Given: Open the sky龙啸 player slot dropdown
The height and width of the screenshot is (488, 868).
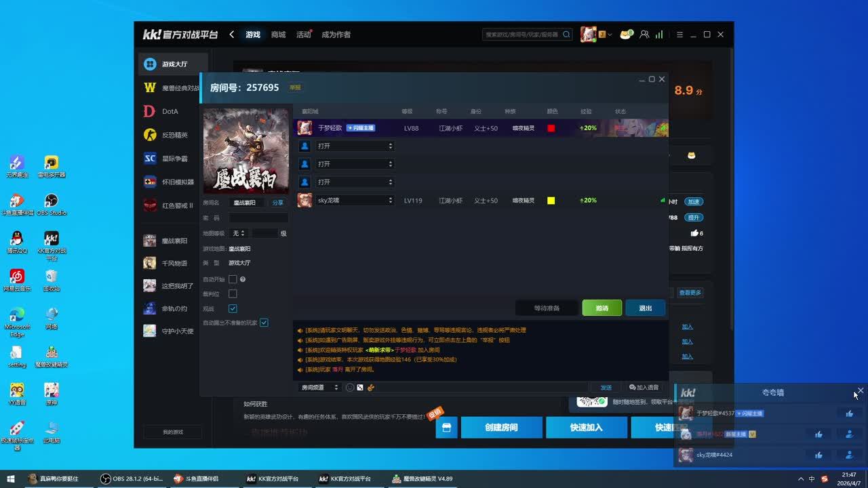Looking at the screenshot, I should 354,201.
